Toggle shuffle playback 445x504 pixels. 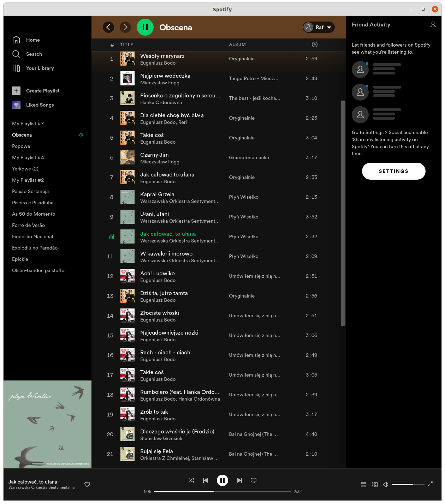pos(191,480)
